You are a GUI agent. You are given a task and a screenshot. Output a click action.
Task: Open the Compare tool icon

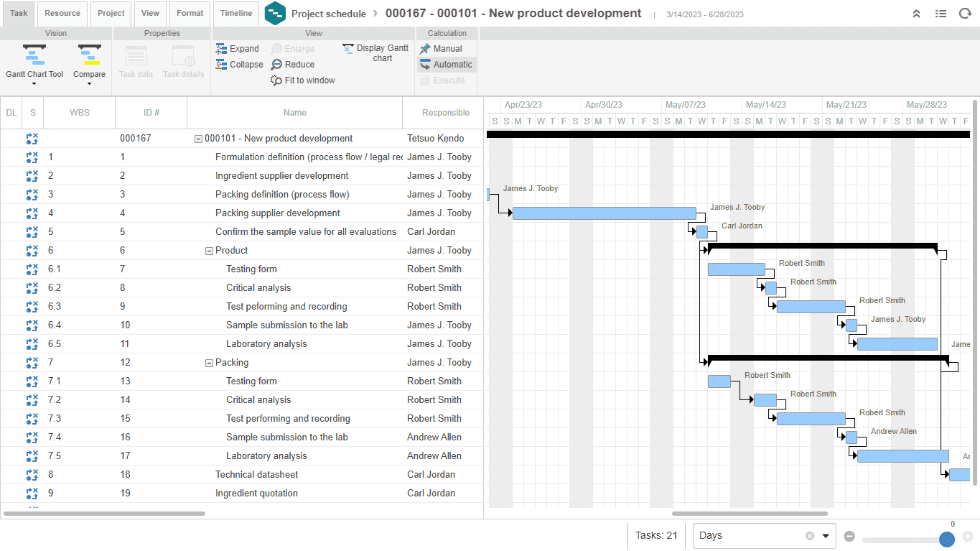[x=89, y=55]
